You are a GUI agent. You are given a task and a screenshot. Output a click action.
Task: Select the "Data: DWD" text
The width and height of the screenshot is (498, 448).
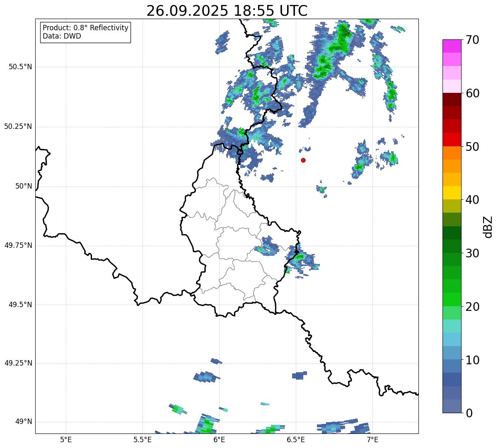62,36
